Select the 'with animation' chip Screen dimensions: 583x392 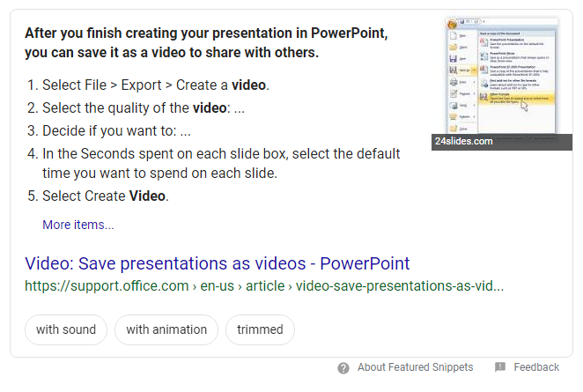click(x=166, y=329)
